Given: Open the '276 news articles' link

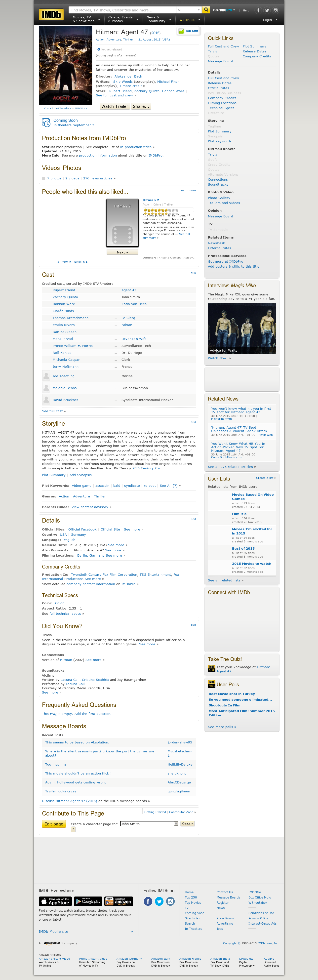Looking at the screenshot, I should point(98,178).
